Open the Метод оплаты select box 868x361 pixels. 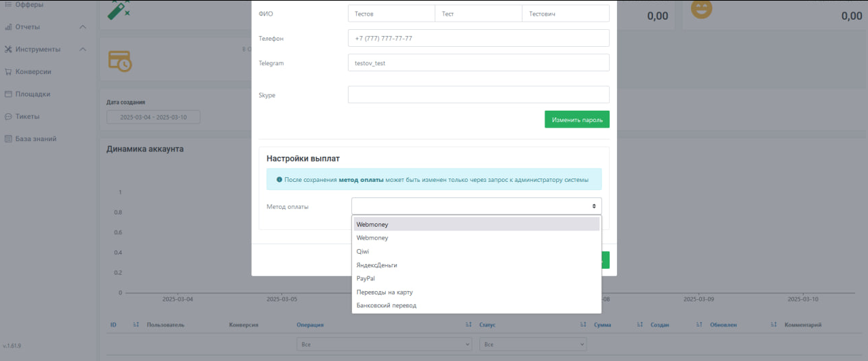476,206
